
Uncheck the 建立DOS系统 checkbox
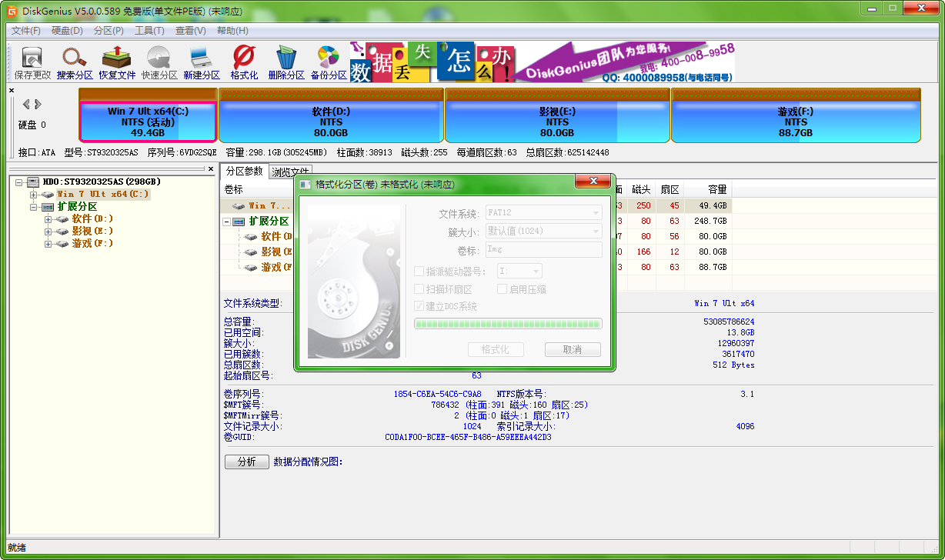tap(419, 306)
